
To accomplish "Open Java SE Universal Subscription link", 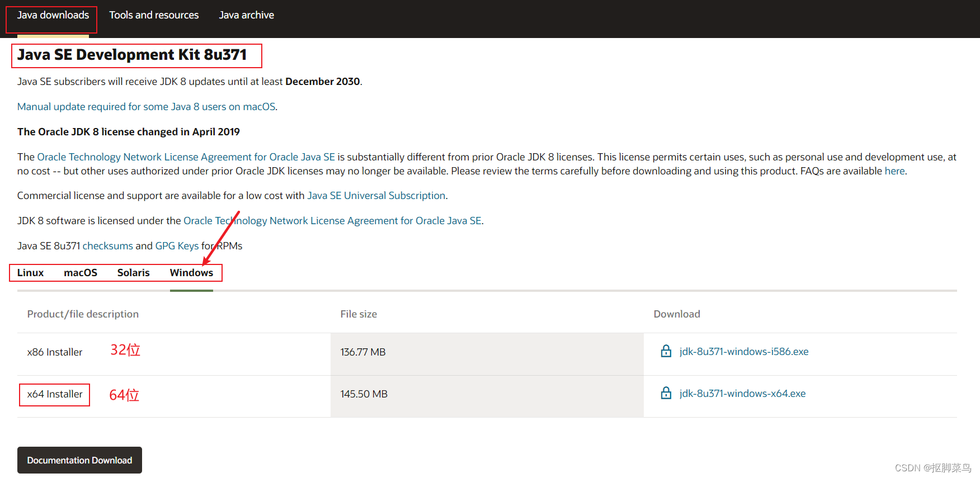I will pyautogui.click(x=376, y=196).
